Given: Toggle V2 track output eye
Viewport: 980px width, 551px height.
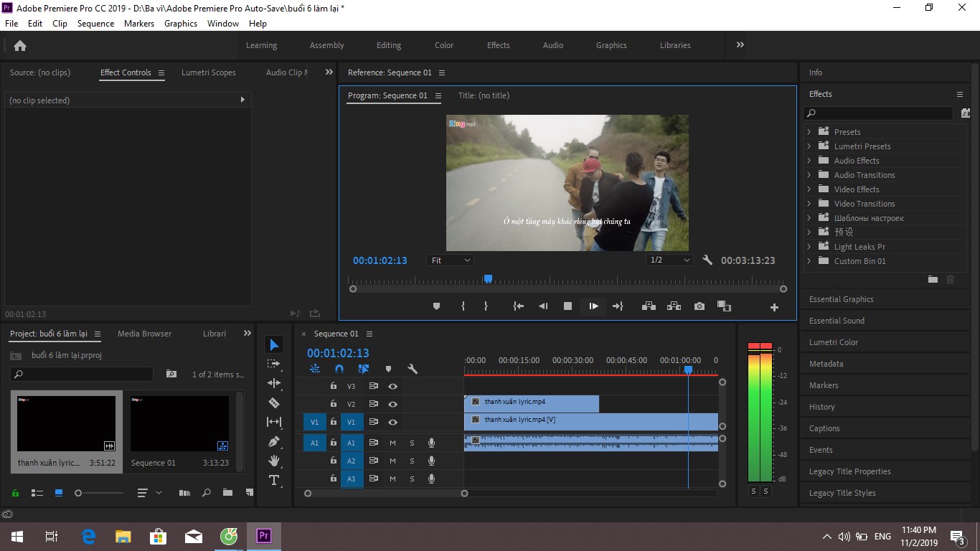Looking at the screenshot, I should tap(393, 404).
